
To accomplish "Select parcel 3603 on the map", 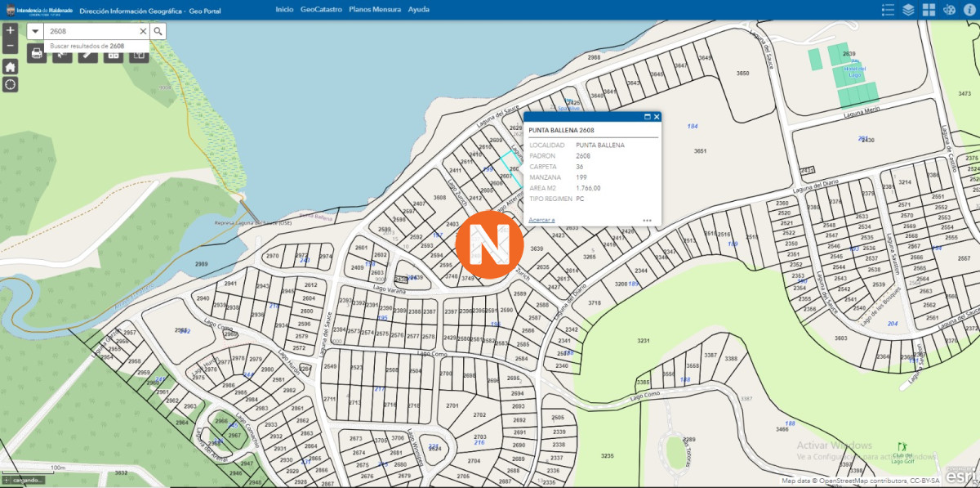I will click(840, 338).
